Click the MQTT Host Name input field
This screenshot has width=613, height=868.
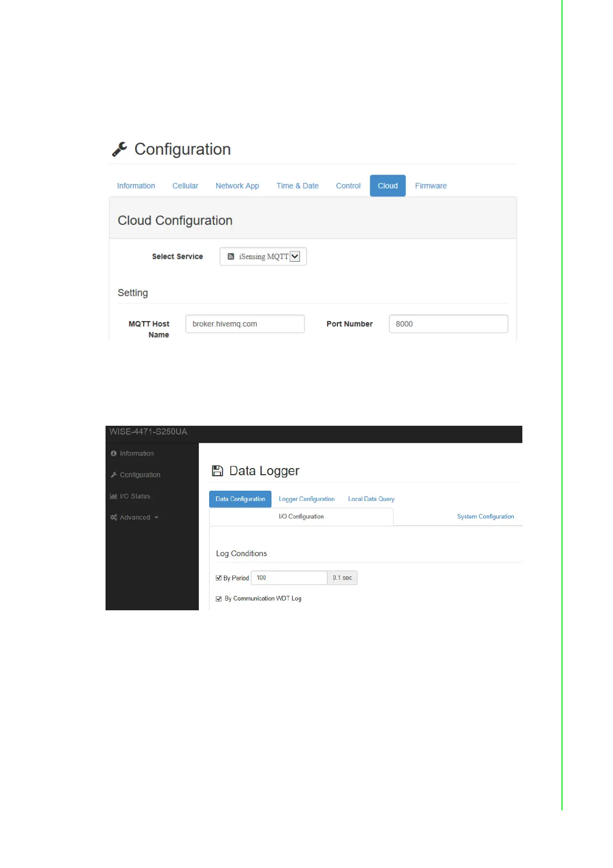pyautogui.click(x=245, y=324)
